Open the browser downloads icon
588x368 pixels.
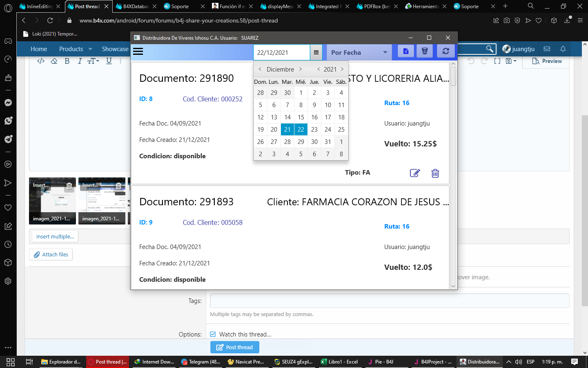pos(567,20)
